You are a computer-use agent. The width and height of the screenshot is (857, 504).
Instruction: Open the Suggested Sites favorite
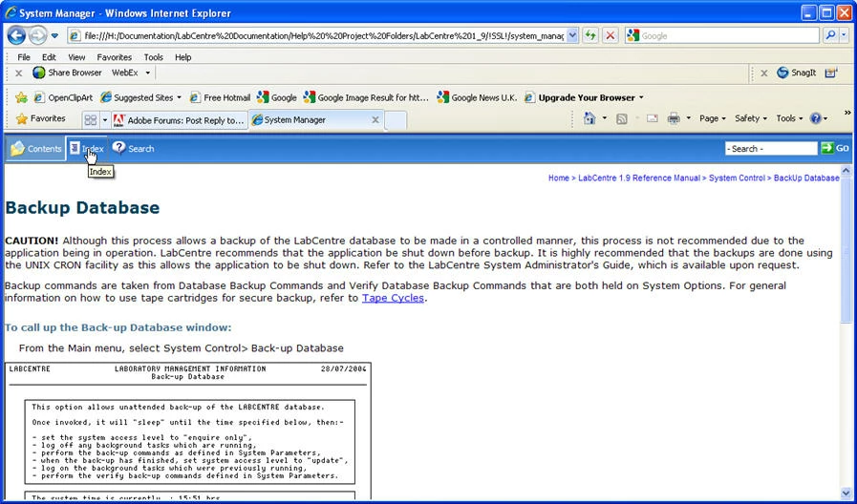point(141,97)
